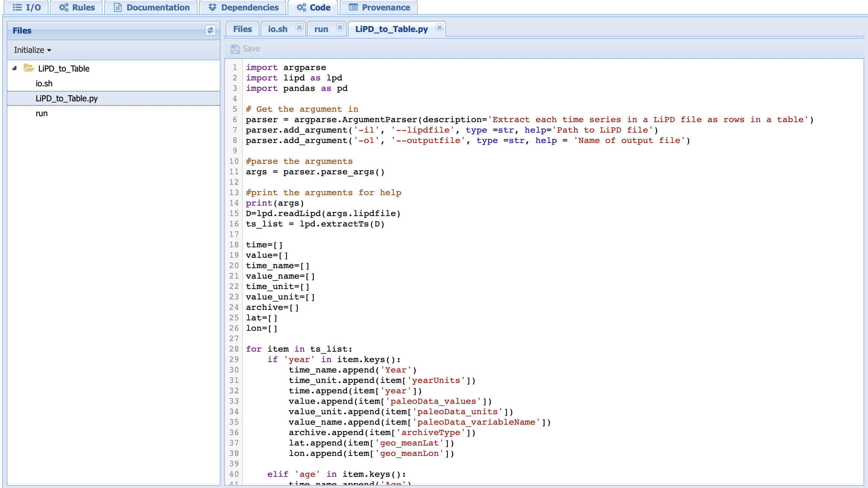Click the Dependencies dropbox-style icon
This screenshot has height=488, width=868.
(x=212, y=7)
